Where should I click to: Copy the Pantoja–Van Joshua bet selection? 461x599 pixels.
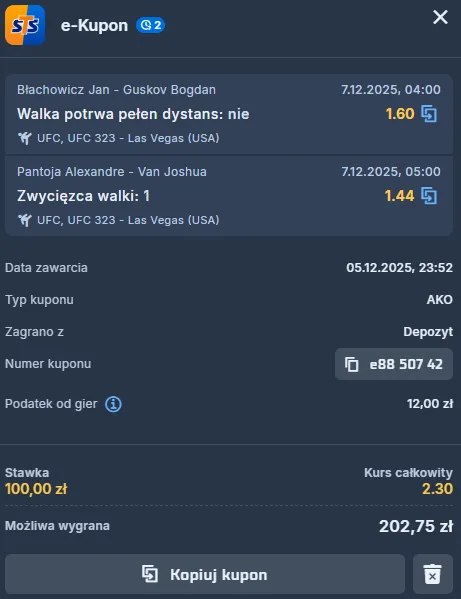pos(429,196)
